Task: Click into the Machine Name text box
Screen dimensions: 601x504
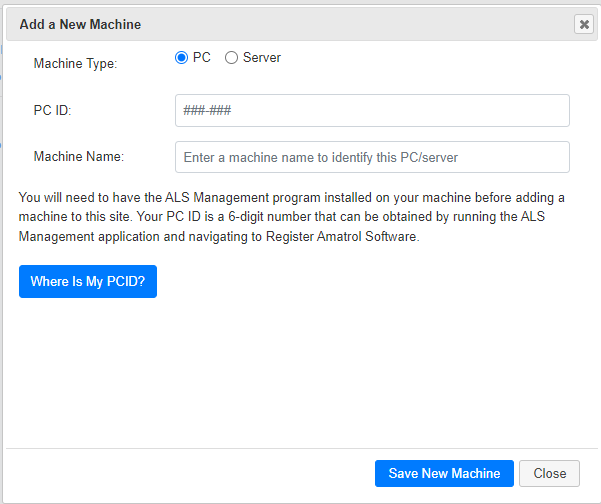Action: click(372, 157)
